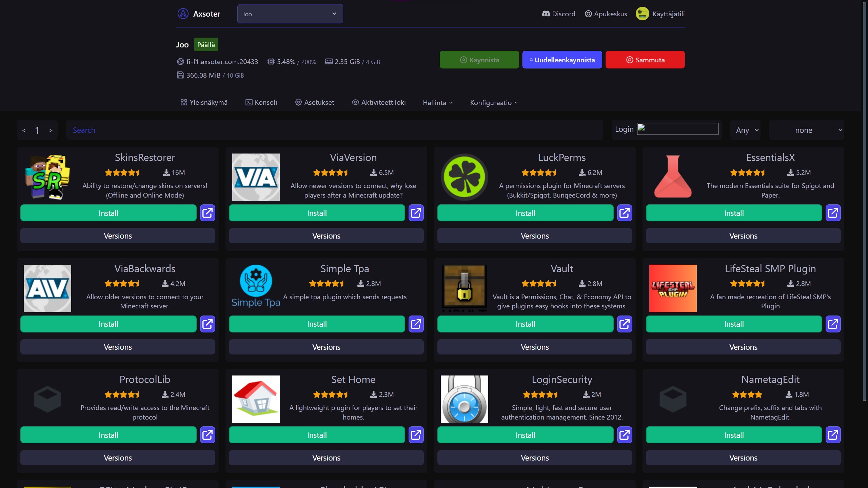Click the Login image box
This screenshot has width=868, height=488.
coord(677,129)
